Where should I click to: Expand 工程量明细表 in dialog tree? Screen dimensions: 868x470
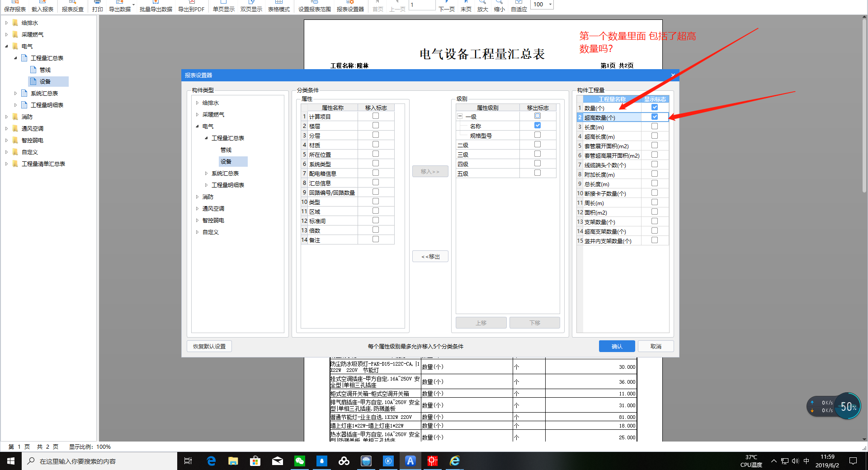click(206, 185)
